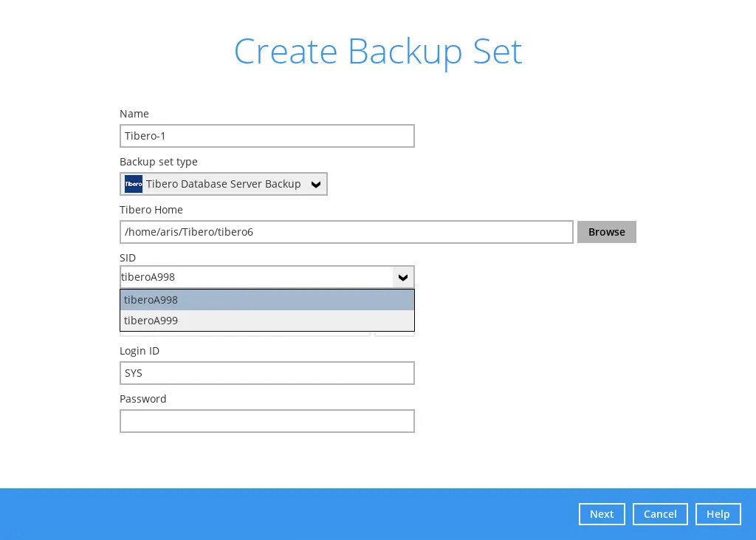
Task: Cancel the backup set creation
Action: 659,514
